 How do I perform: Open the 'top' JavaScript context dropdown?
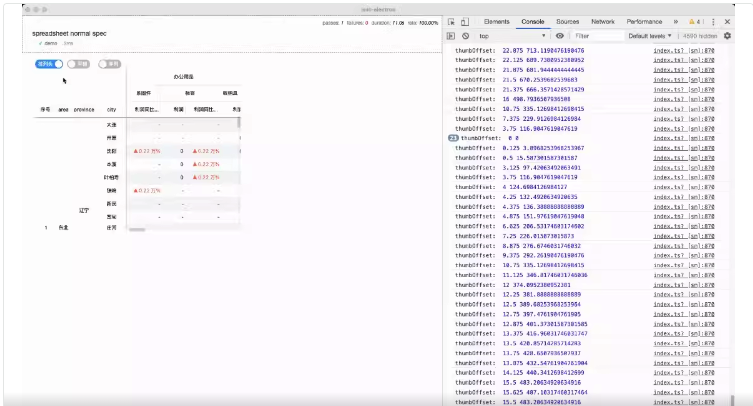(512, 36)
